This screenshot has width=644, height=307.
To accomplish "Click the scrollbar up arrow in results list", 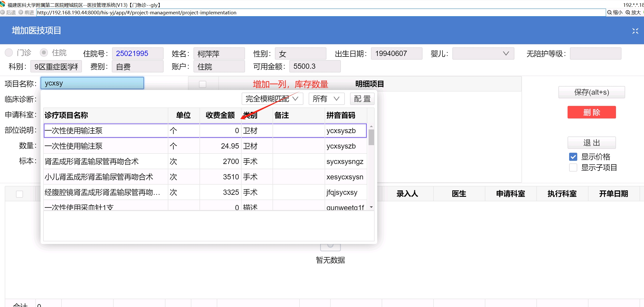I will pos(371,126).
